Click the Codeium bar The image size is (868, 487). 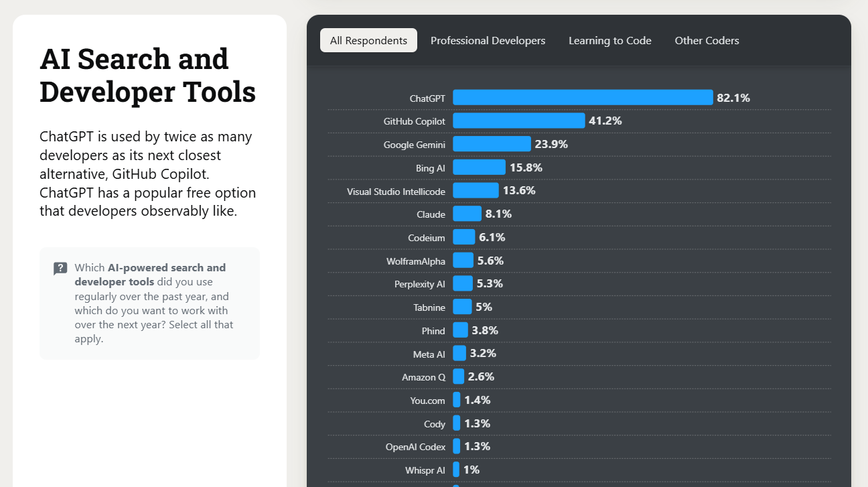pyautogui.click(x=463, y=237)
